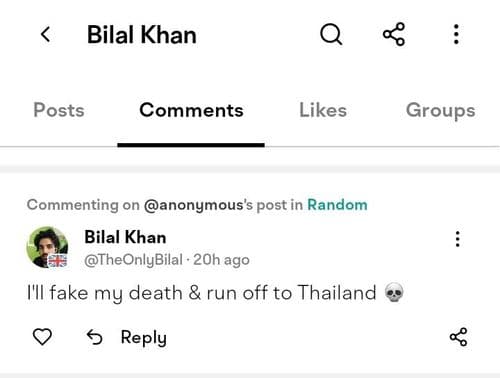Open search with the magnifier icon
Screen dimensions: 500x378
(331, 34)
